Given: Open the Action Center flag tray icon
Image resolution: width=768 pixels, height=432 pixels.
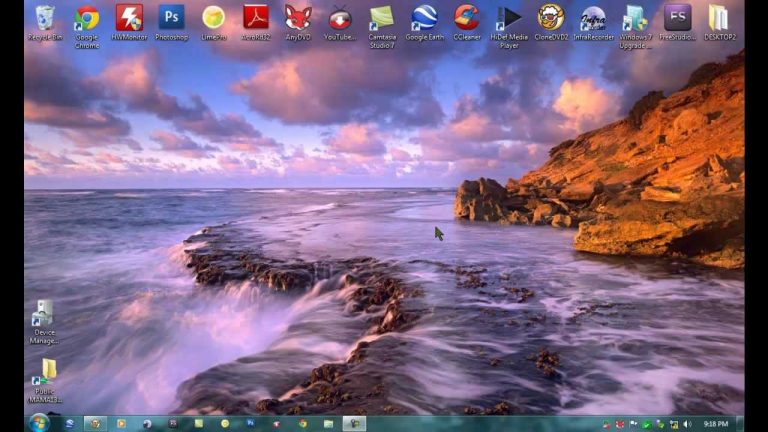Looking at the screenshot, I should [634, 424].
